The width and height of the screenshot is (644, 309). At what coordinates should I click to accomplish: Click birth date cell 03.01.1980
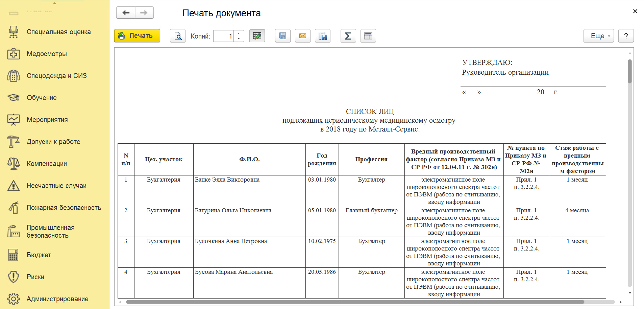[322, 191]
